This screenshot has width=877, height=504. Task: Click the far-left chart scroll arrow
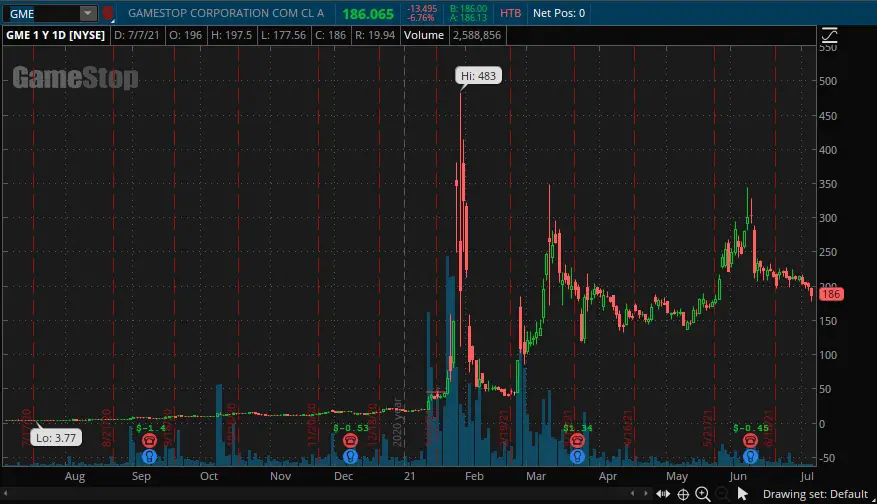(x=6, y=493)
